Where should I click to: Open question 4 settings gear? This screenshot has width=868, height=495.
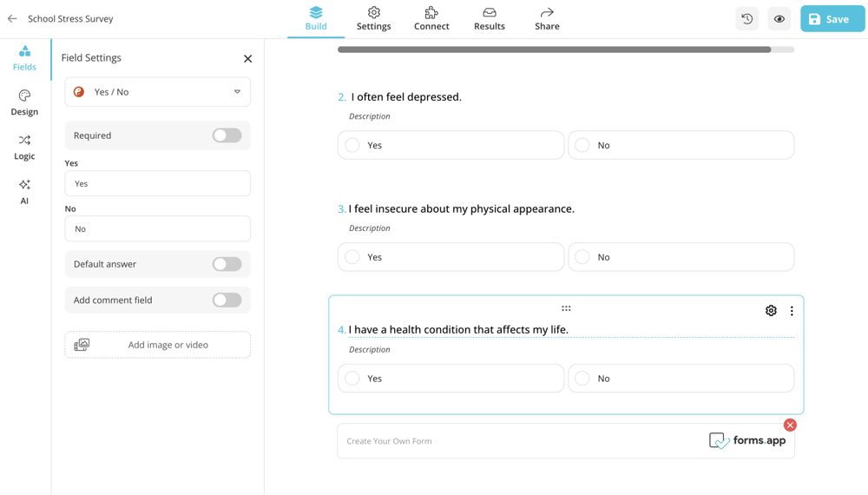click(771, 311)
